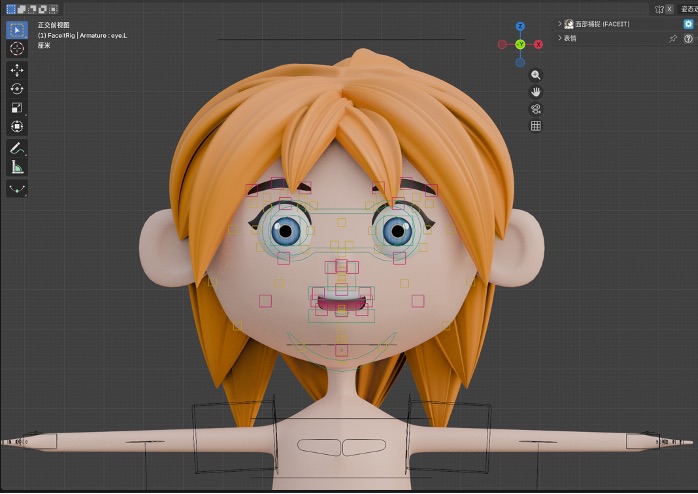Toggle perspective/orthographic grid button
Viewport: 698px width, 494px height.
coord(536,126)
